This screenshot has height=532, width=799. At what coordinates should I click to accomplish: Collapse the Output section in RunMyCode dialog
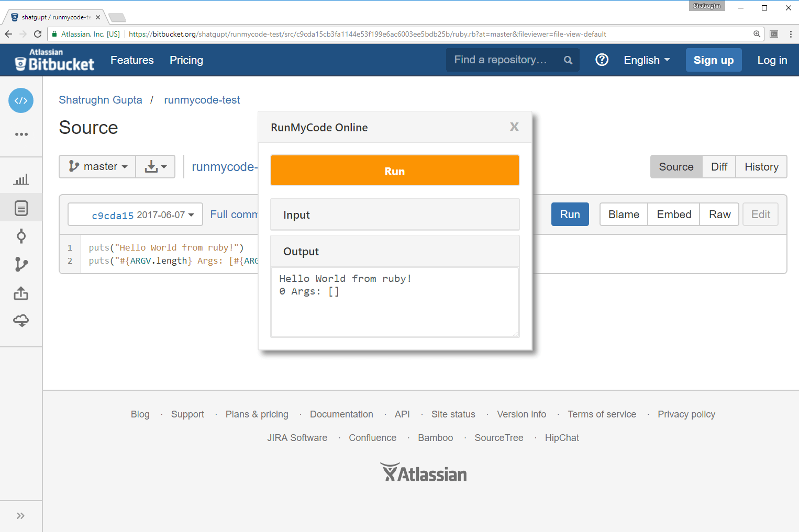click(x=395, y=251)
